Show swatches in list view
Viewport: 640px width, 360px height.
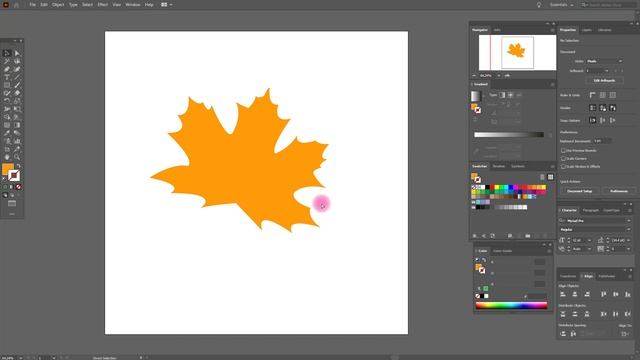coord(542,177)
